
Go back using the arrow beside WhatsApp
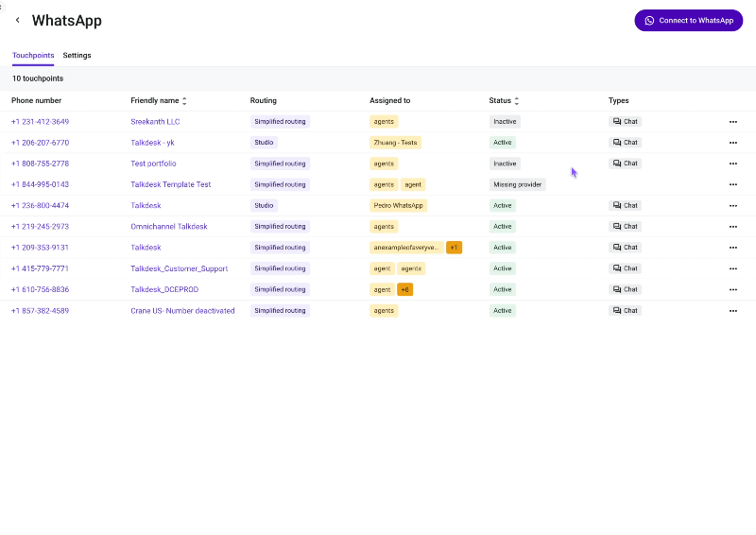coord(18,20)
